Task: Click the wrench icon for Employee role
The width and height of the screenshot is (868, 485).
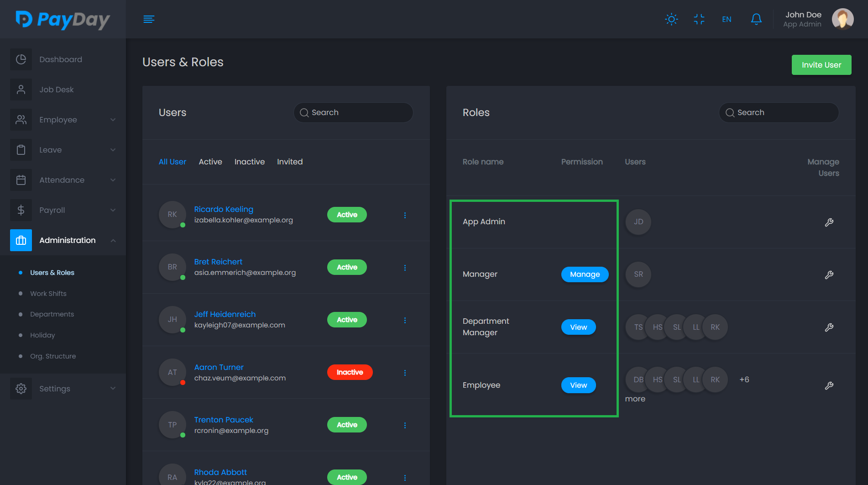Action: tap(829, 386)
